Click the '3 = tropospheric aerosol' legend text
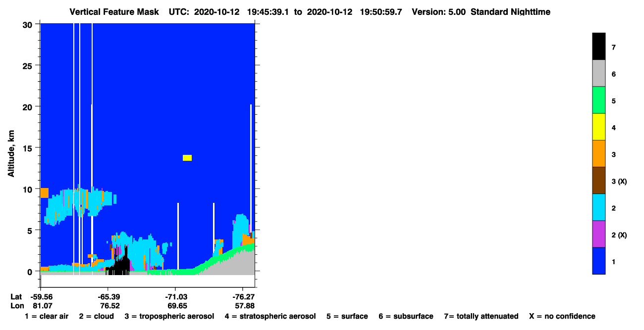Viewport: 644px width, 330px height. pos(169,316)
